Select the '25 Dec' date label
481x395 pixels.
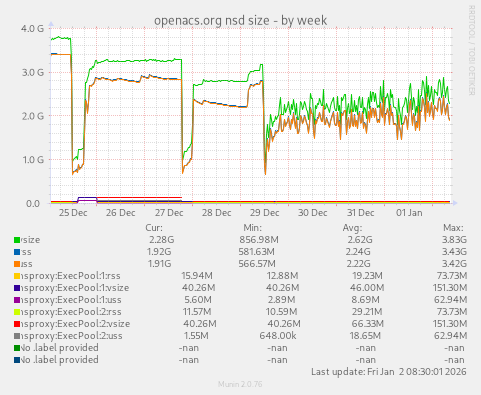(73, 213)
